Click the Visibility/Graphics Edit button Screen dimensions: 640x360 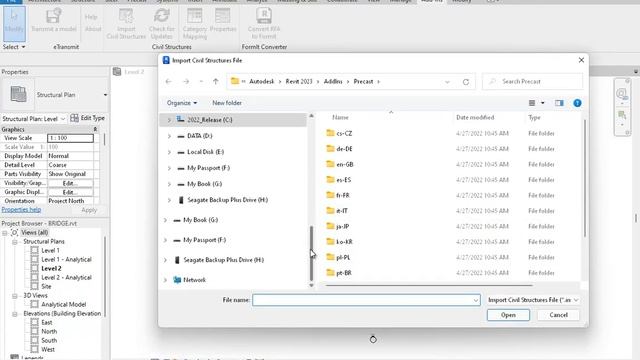click(x=70, y=183)
